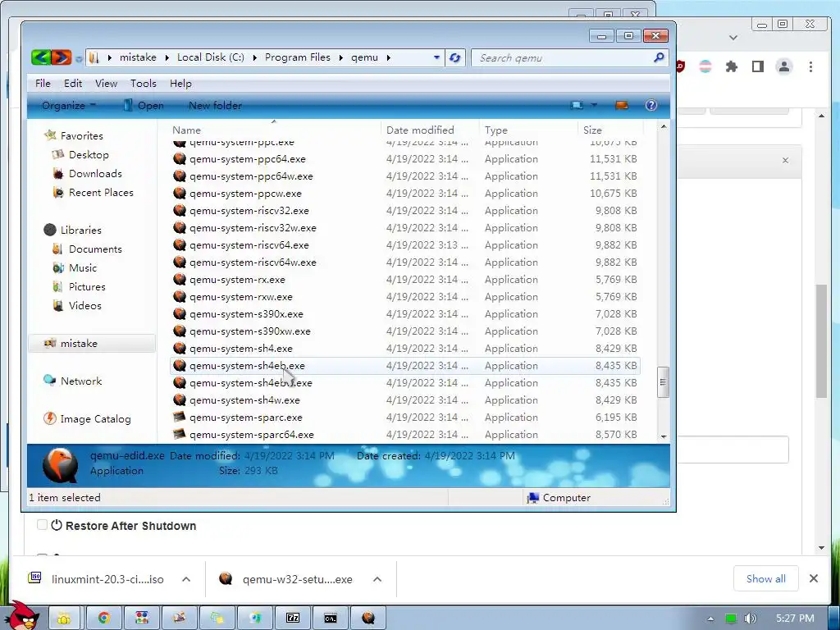This screenshot has height=630, width=840.
Task: Open the Help menu
Action: pyautogui.click(x=180, y=84)
